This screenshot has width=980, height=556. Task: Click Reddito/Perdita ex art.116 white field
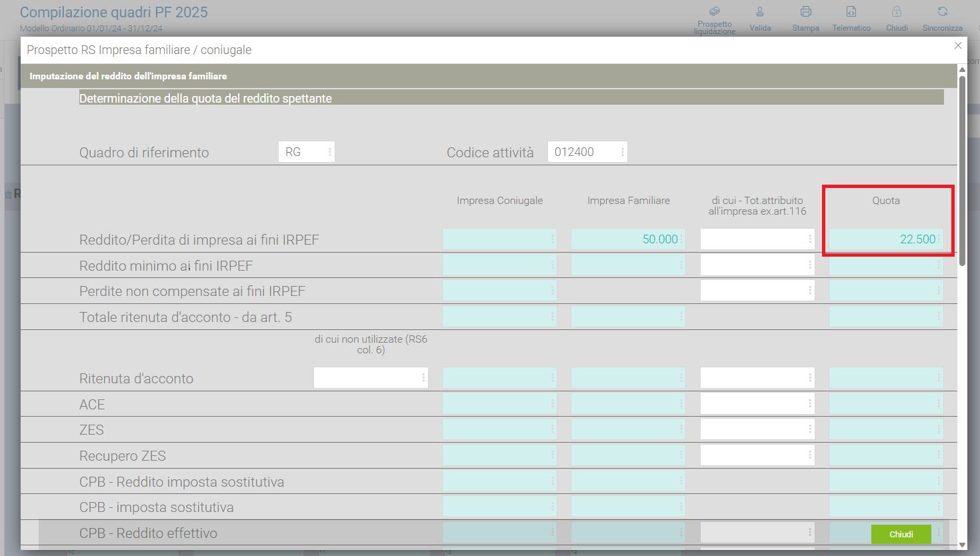tap(757, 239)
